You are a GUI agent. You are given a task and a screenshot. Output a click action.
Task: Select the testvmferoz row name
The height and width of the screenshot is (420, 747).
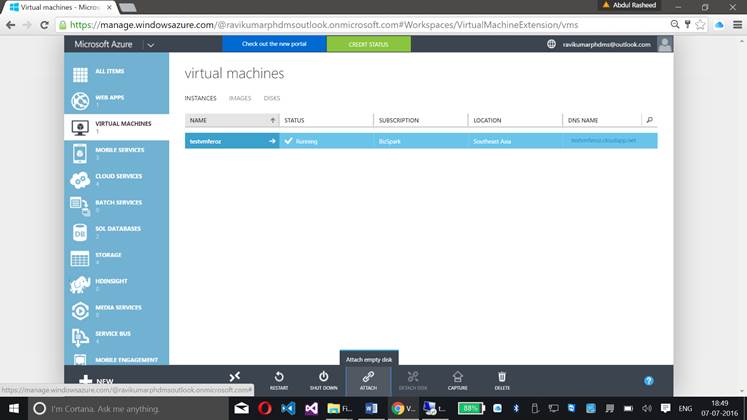click(x=205, y=141)
